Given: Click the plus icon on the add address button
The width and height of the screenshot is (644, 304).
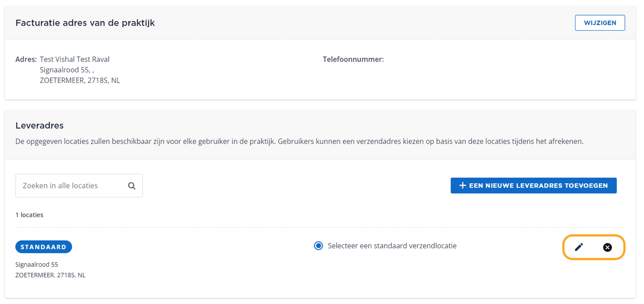Looking at the screenshot, I should [462, 185].
